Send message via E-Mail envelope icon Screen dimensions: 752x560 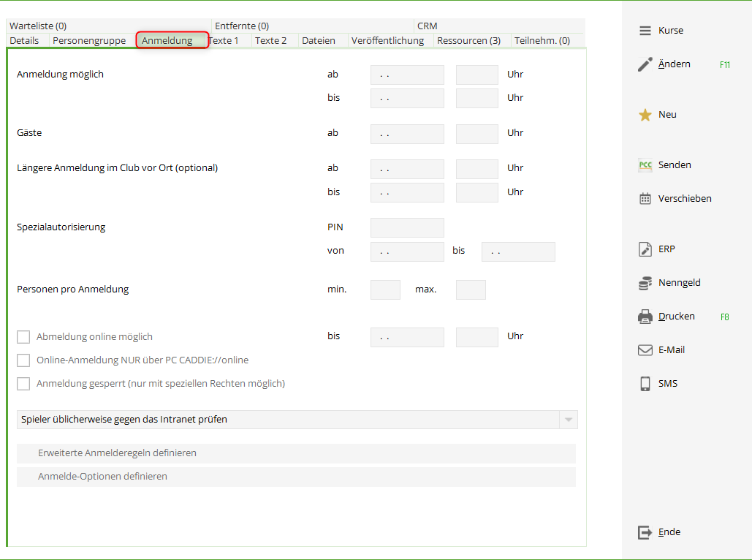(x=645, y=350)
